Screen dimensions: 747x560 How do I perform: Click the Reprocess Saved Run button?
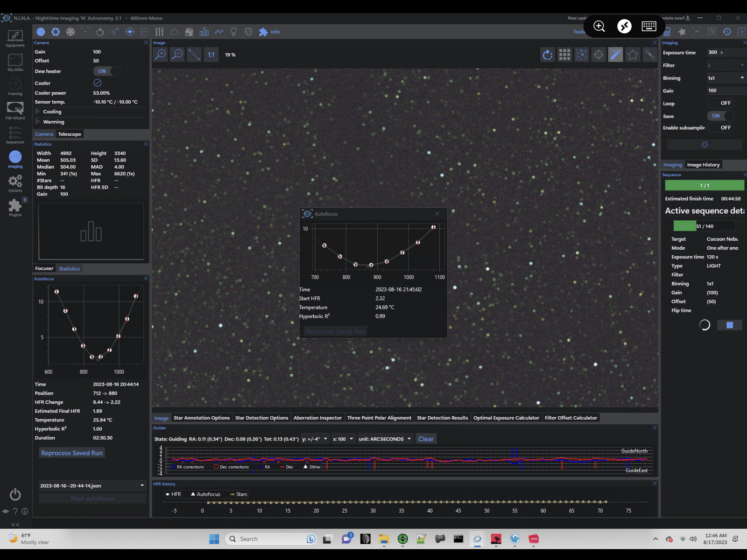point(71,453)
